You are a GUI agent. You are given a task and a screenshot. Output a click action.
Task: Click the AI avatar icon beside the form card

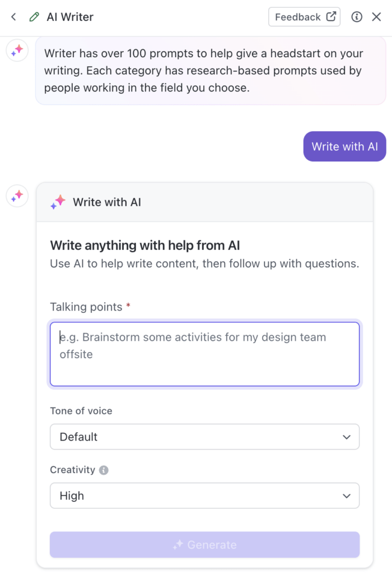(17, 196)
